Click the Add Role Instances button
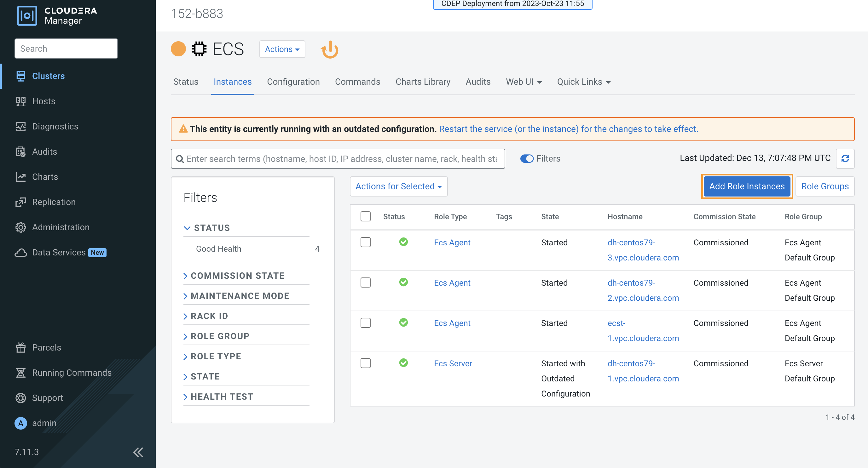 point(747,186)
